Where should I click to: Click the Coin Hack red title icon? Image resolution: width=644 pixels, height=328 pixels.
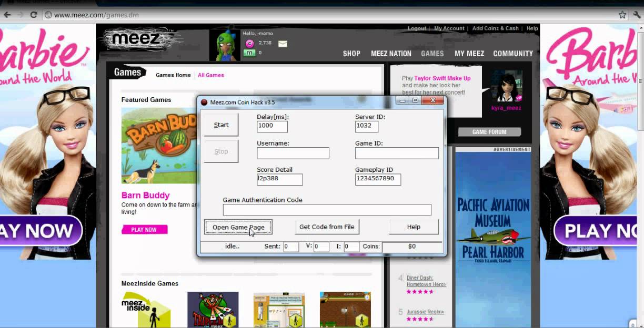pyautogui.click(x=204, y=102)
